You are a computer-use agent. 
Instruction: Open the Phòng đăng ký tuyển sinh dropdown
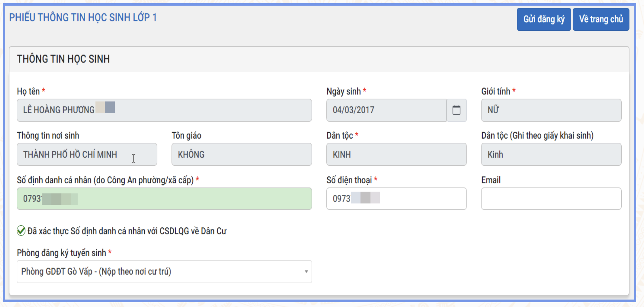click(x=158, y=272)
